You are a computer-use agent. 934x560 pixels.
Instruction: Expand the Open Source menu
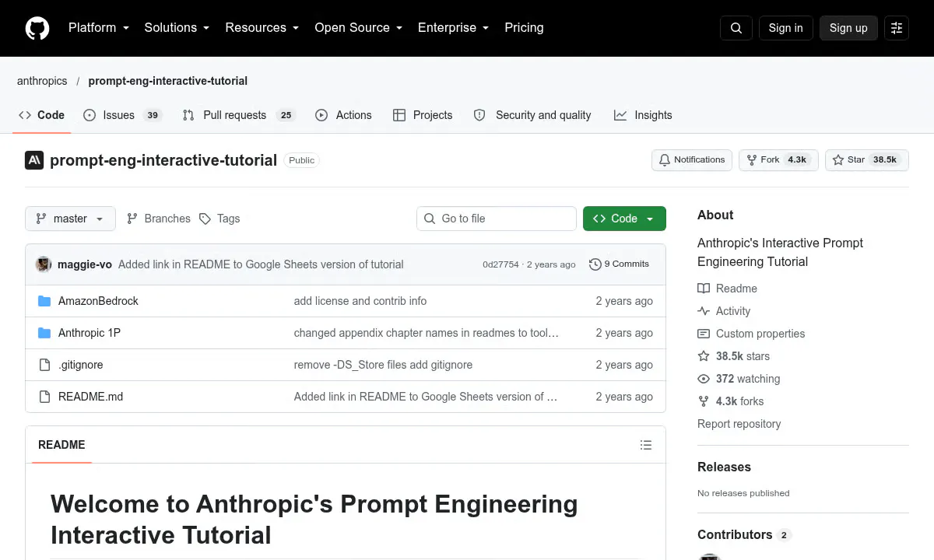point(358,28)
